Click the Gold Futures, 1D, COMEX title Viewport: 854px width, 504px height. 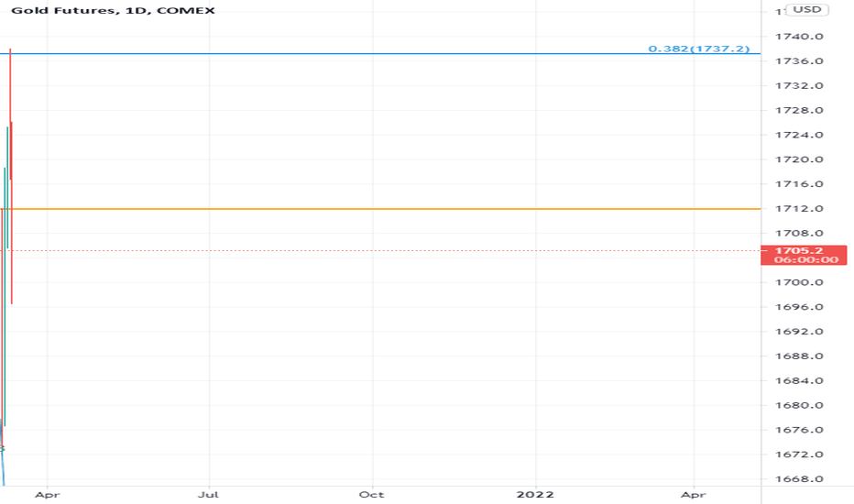coord(114,10)
